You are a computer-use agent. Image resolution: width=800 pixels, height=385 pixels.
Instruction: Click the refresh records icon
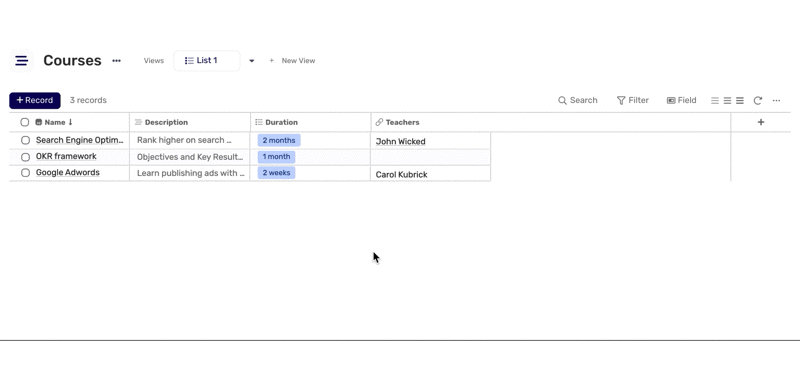pos(758,100)
